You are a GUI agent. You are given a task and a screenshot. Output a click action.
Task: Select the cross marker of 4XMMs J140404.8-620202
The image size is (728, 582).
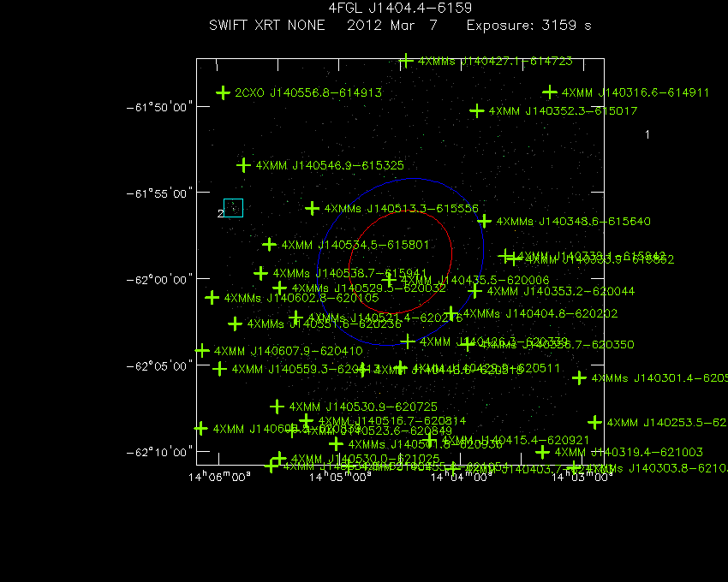tap(451, 313)
